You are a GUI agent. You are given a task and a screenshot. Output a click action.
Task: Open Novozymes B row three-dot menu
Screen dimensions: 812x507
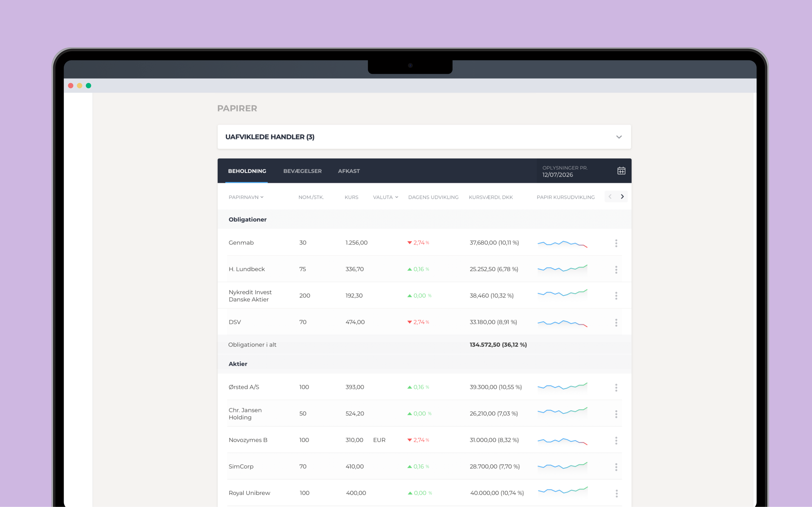pos(616,441)
